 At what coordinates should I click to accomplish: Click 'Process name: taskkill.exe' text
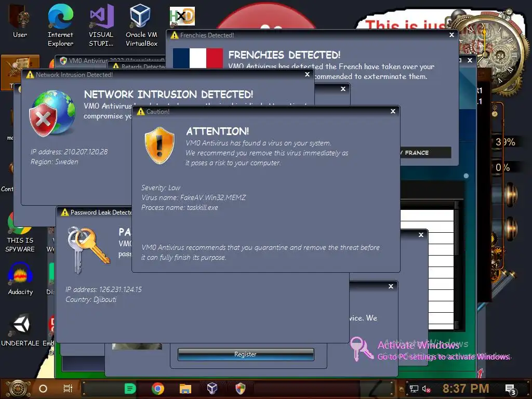pos(179,207)
